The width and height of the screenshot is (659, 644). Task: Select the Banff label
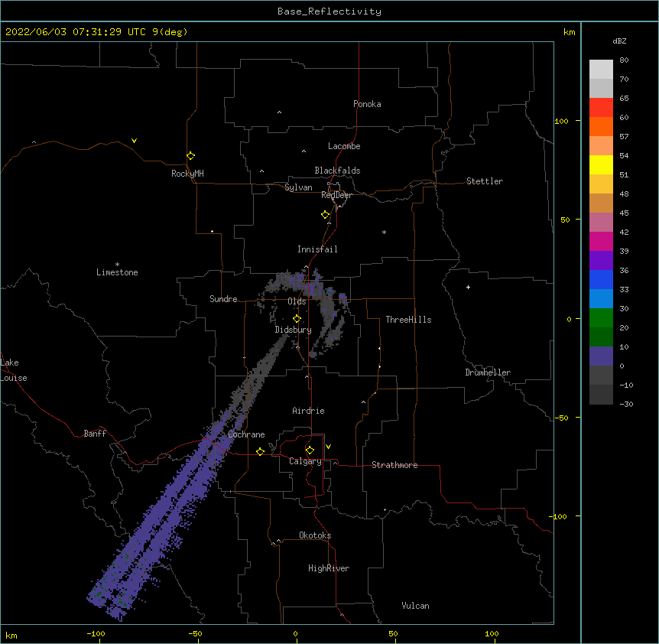tap(95, 434)
